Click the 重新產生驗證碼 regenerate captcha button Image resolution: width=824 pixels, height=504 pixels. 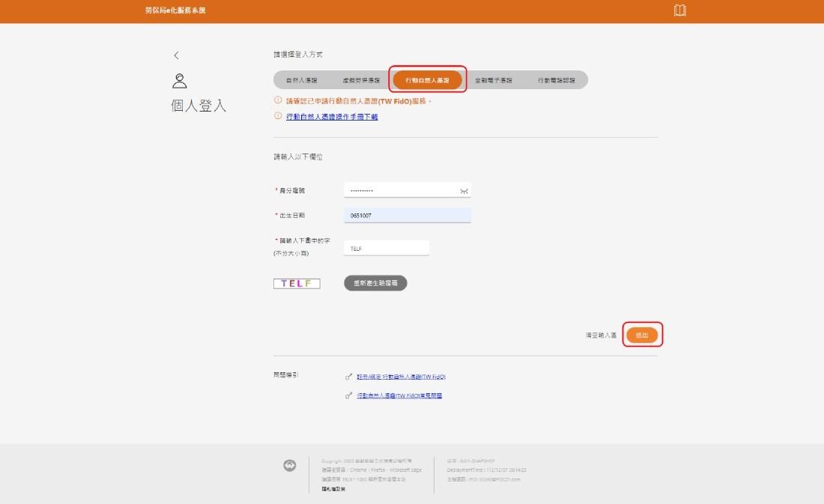coord(375,283)
